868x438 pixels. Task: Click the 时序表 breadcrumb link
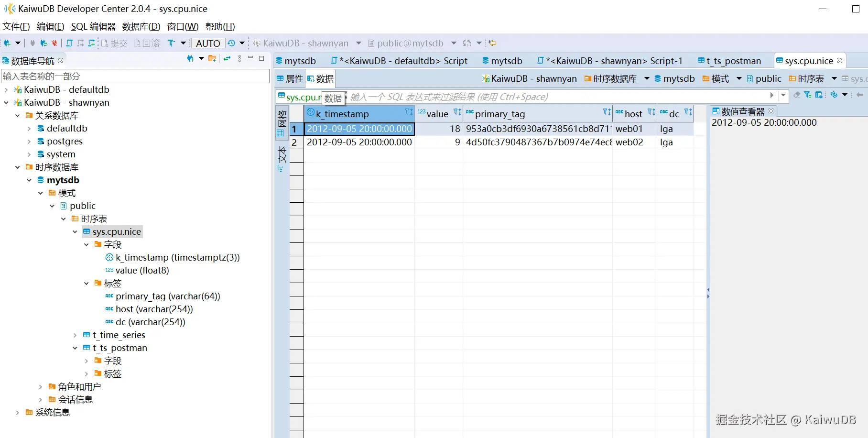pyautogui.click(x=806, y=78)
